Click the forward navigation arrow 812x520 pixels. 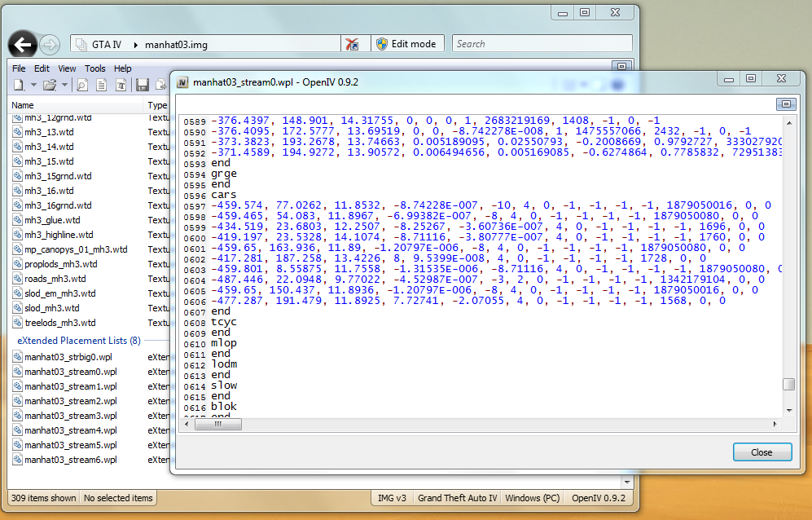click(49, 44)
